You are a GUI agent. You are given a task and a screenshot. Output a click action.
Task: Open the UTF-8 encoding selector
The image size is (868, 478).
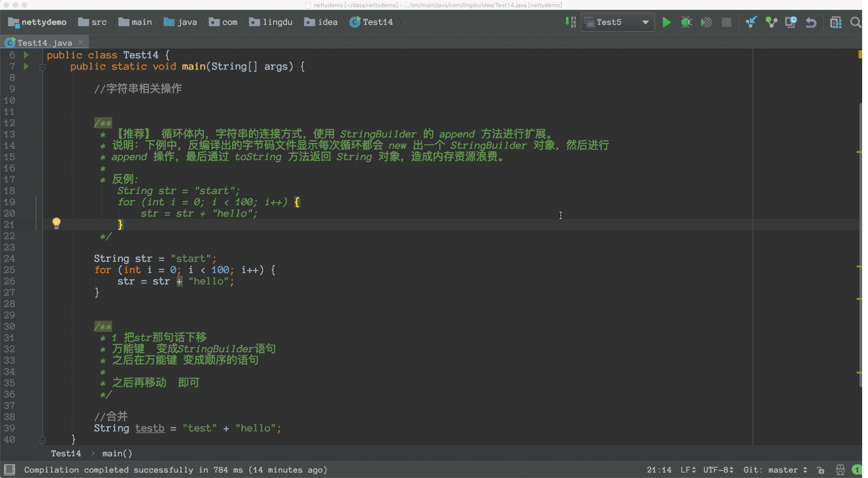718,470
